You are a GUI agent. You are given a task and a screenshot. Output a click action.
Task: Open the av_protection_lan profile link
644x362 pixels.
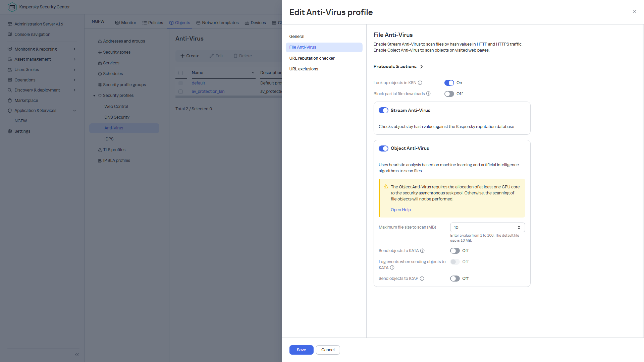click(208, 92)
